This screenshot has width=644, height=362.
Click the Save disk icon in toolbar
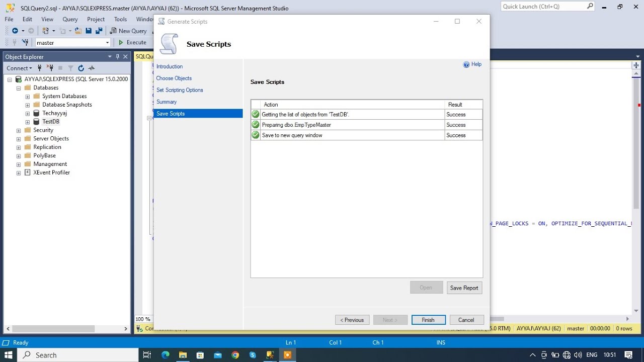(x=89, y=31)
